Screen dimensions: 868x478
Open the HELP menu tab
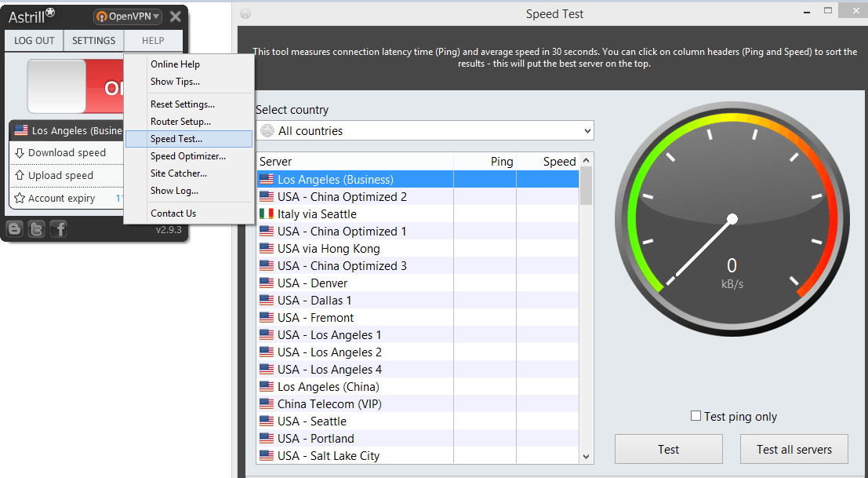[153, 41]
